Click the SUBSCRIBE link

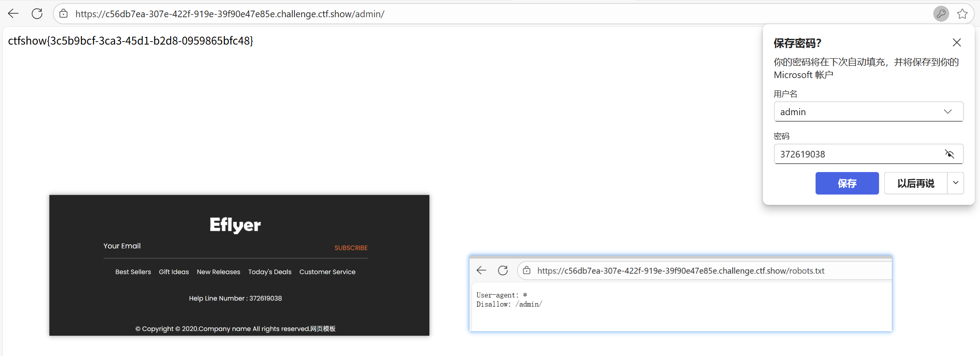click(350, 248)
